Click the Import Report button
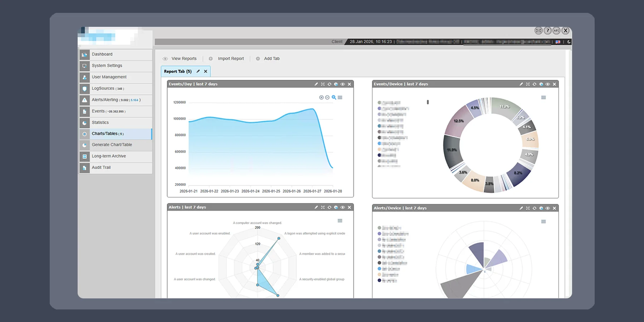644x322 pixels. coord(231,59)
